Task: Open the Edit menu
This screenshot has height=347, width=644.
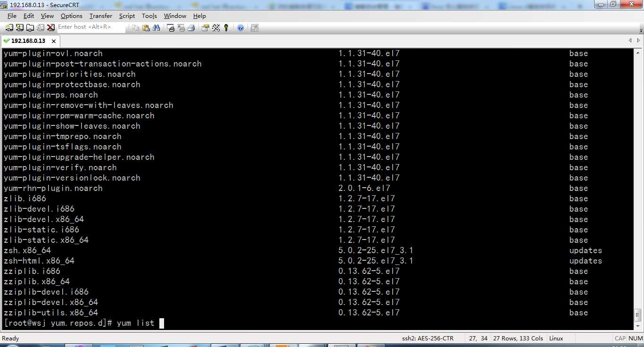Action: 29,16
